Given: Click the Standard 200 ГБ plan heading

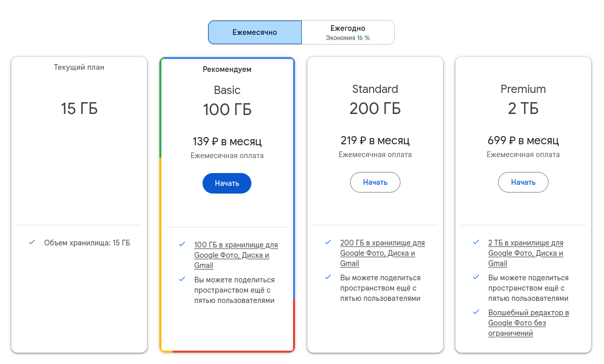Looking at the screenshot, I should coord(375,101).
